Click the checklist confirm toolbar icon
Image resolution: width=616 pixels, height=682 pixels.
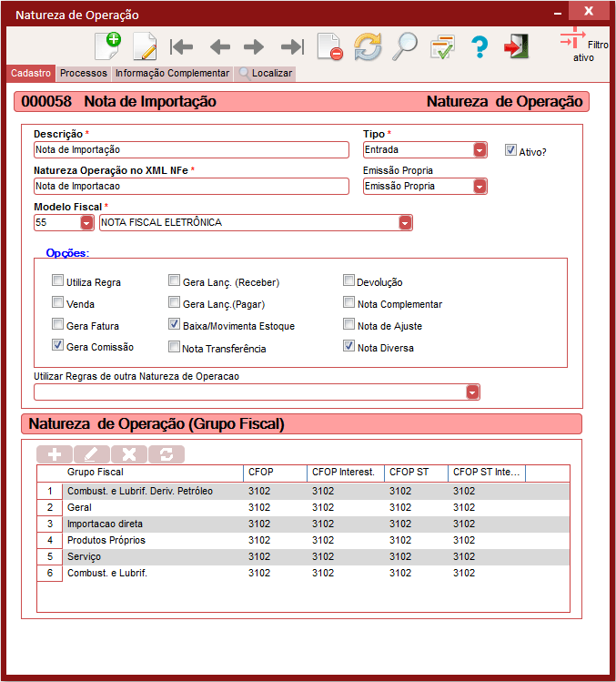(442, 46)
